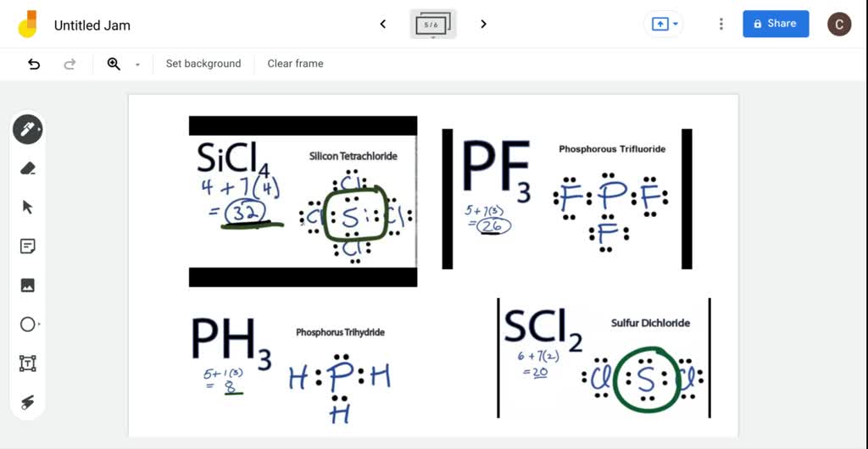Add a sticky note
The width and height of the screenshot is (868, 449).
click(x=27, y=247)
